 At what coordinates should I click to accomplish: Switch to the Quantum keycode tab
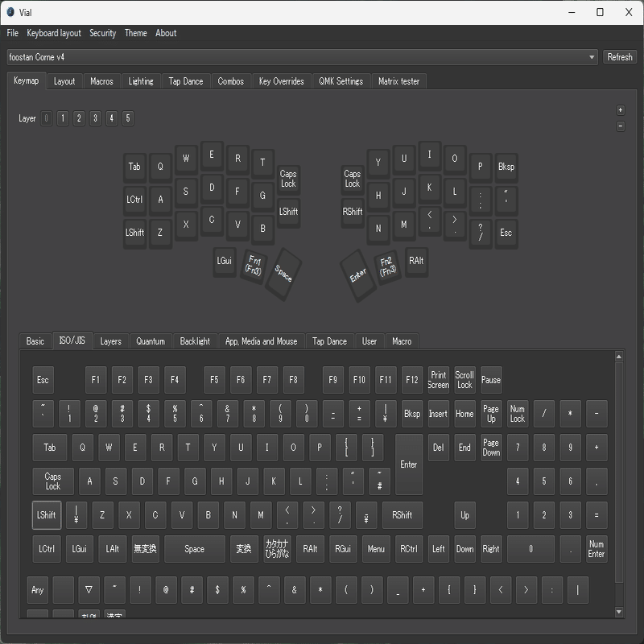coord(151,341)
